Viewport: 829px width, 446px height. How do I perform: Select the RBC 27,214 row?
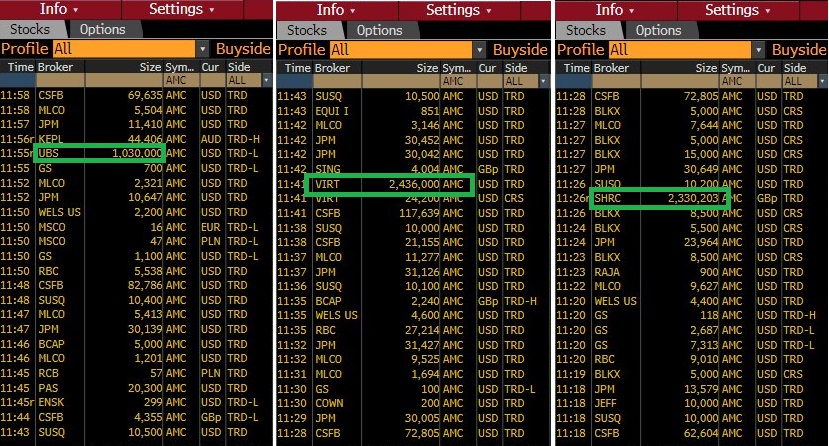413,330
